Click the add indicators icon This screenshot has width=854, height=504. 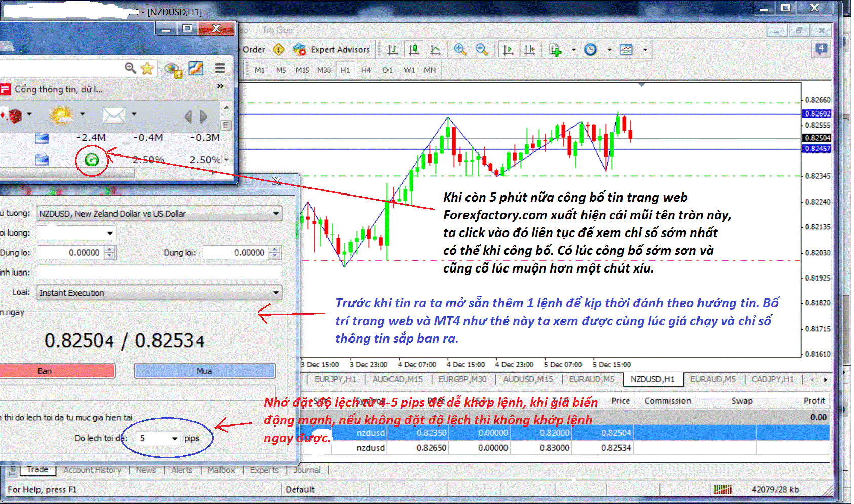click(x=556, y=50)
